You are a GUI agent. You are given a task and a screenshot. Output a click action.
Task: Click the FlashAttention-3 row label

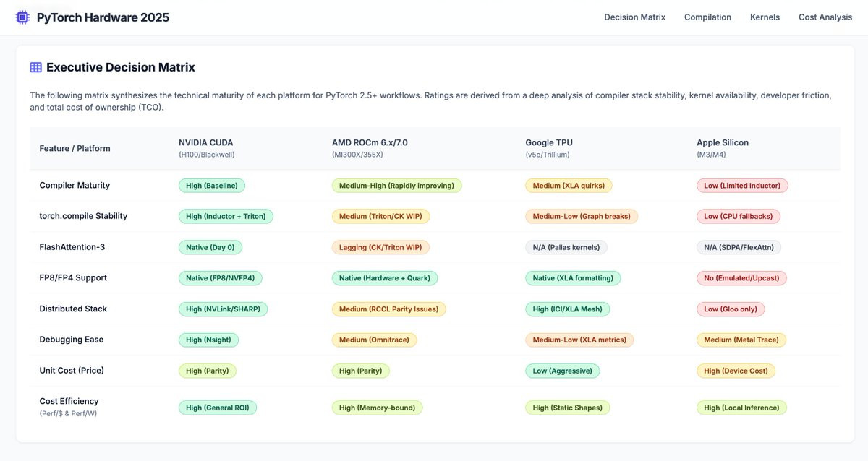[73, 247]
